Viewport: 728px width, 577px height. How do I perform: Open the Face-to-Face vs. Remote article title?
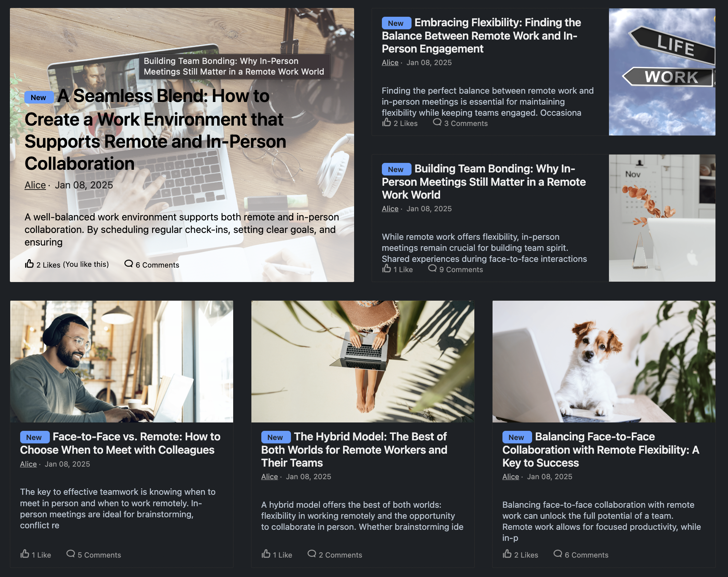[x=120, y=443]
